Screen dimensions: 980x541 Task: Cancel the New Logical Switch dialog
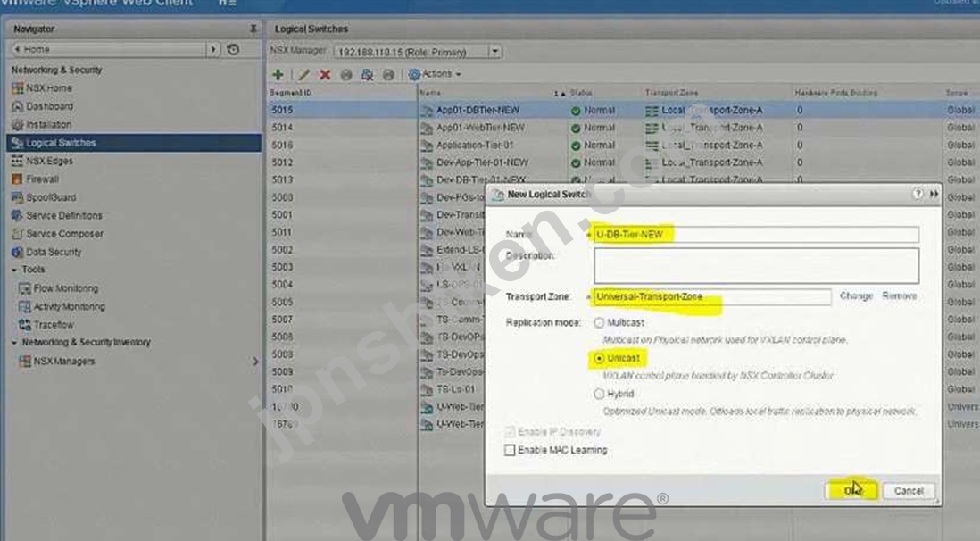(x=909, y=491)
